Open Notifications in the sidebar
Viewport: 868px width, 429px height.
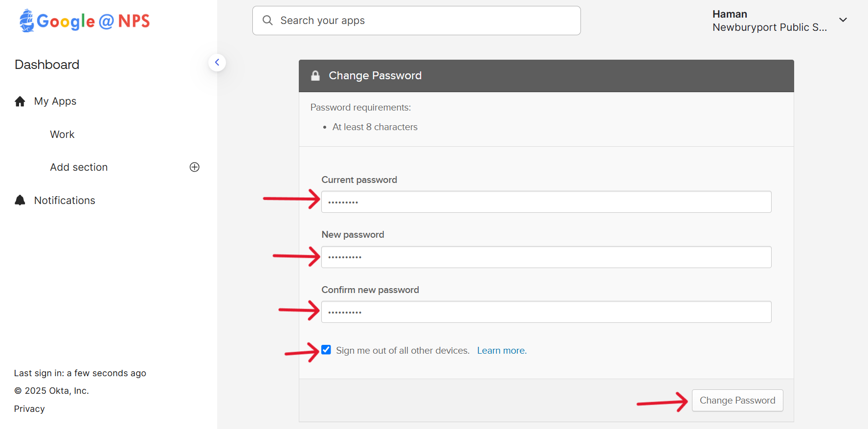pos(65,201)
